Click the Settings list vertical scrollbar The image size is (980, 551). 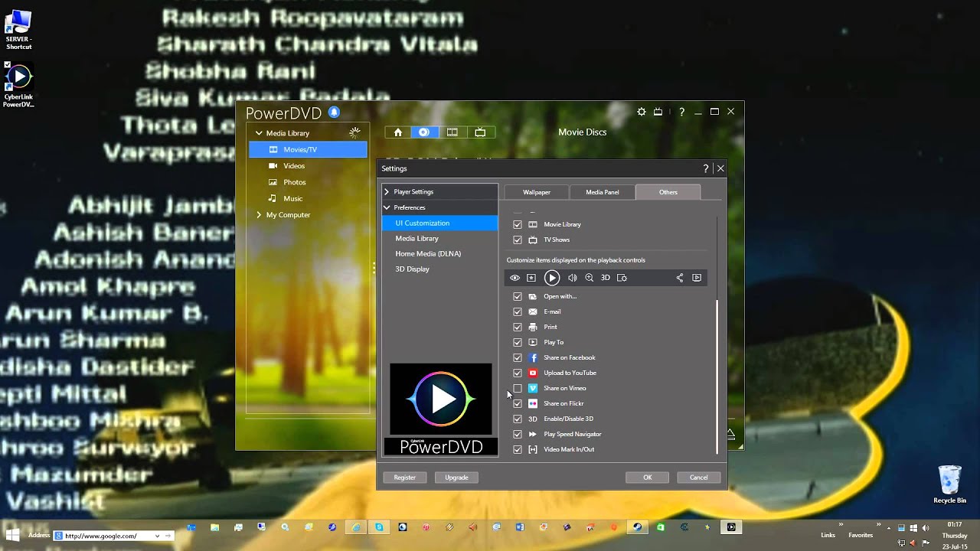coord(717,376)
